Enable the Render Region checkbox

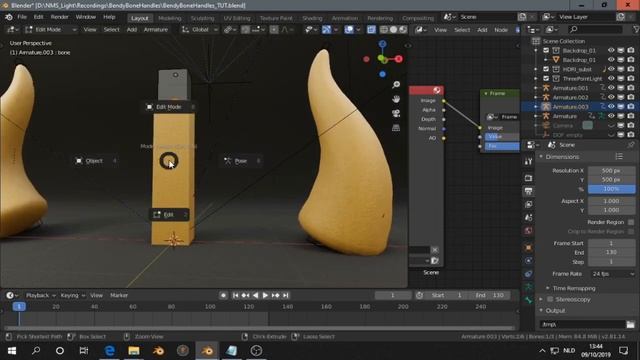pyautogui.click(x=631, y=222)
